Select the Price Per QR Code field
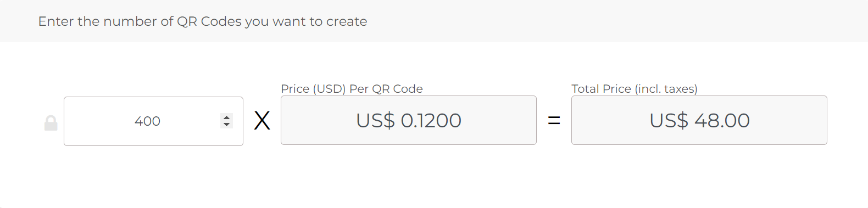This screenshot has height=208, width=868. [409, 120]
